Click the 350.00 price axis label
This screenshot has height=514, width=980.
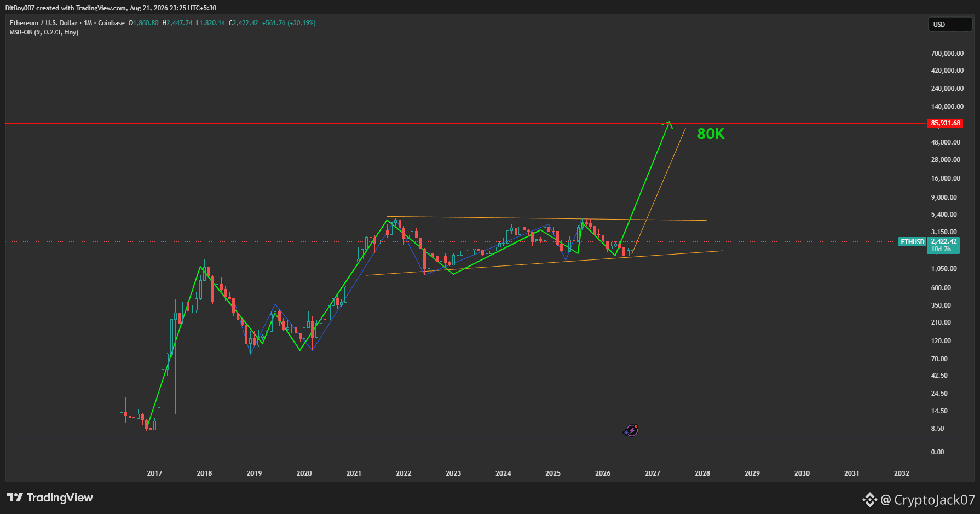coord(941,305)
